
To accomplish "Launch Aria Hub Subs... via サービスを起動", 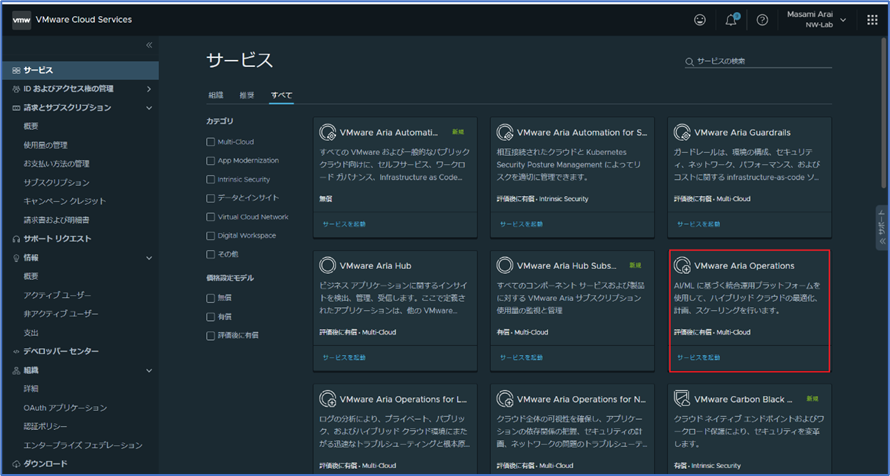I will coord(521,357).
